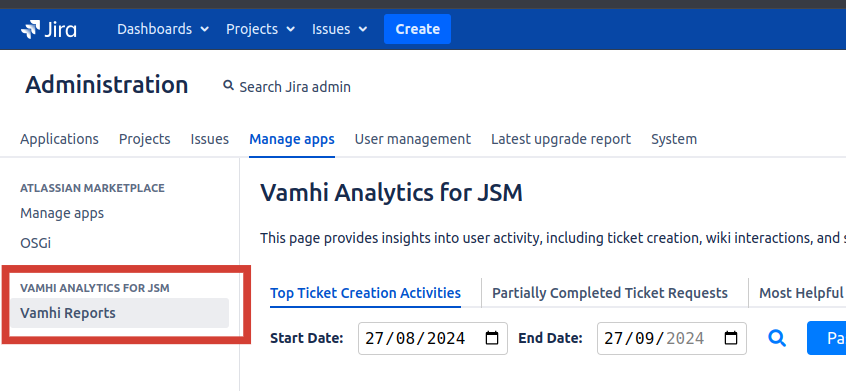Open the User management tab

pyautogui.click(x=413, y=139)
